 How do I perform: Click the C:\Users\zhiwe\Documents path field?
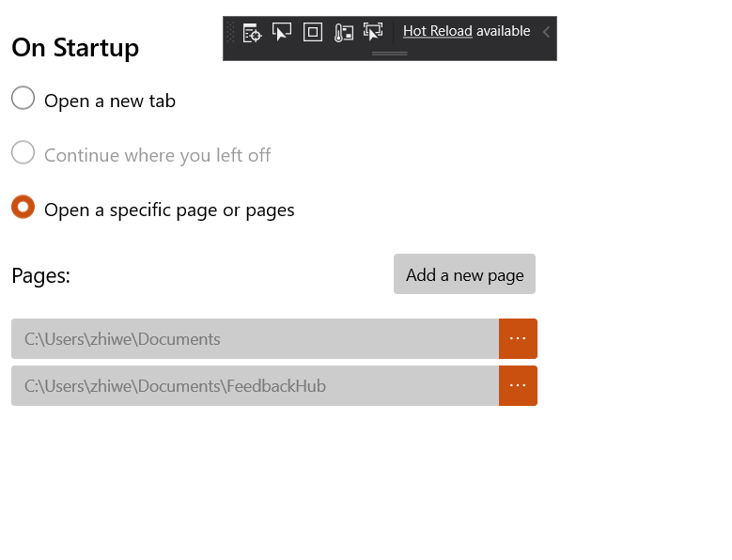pos(255,339)
